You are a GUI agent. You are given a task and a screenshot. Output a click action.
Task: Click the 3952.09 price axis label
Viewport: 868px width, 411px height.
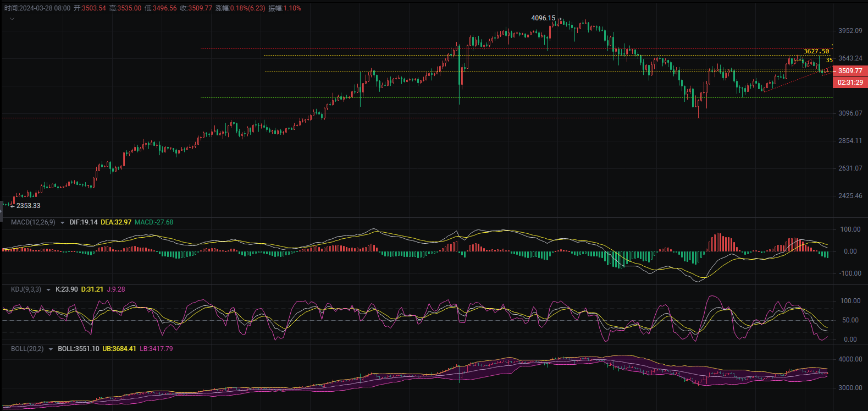click(850, 31)
